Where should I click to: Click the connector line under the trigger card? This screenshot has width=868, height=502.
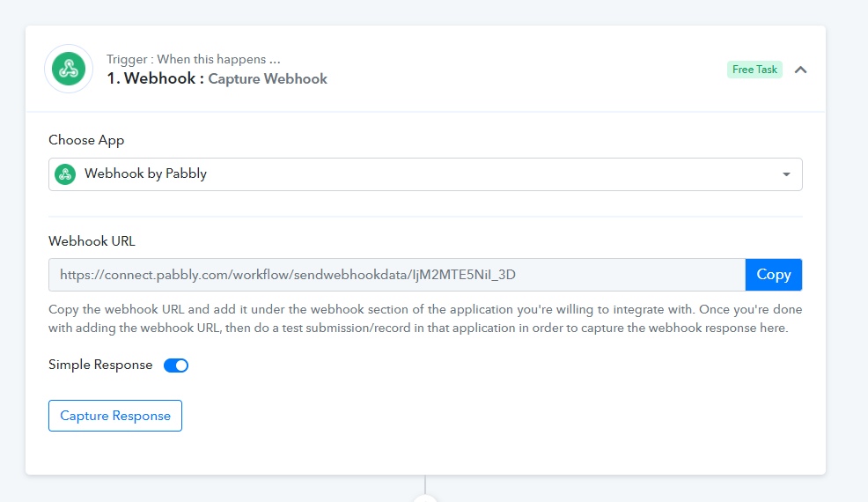pyautogui.click(x=425, y=484)
